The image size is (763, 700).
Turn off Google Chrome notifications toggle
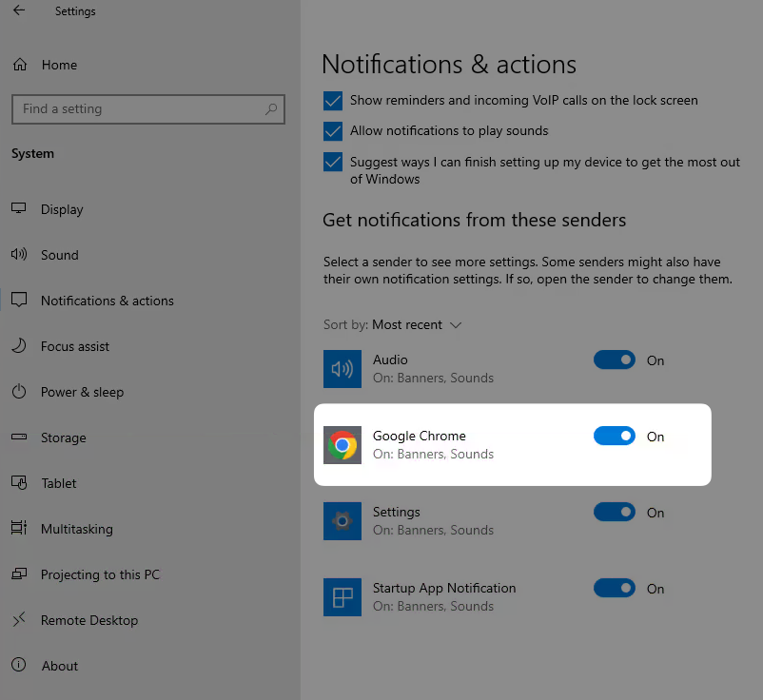pos(614,437)
